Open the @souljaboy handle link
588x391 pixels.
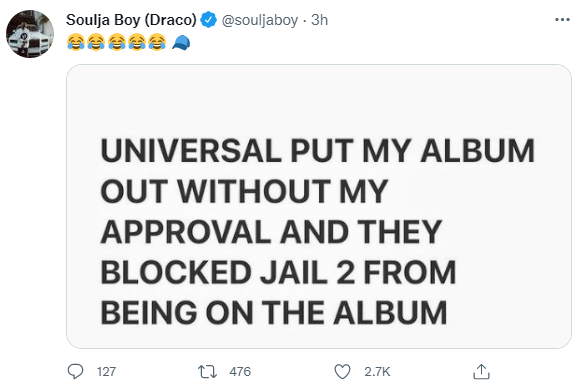point(260,20)
